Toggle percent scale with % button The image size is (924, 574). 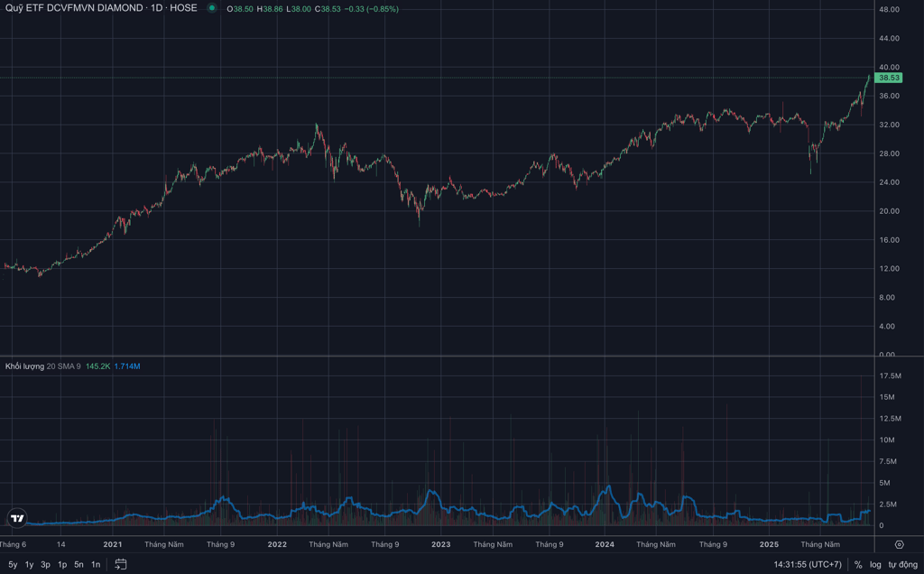pos(858,565)
